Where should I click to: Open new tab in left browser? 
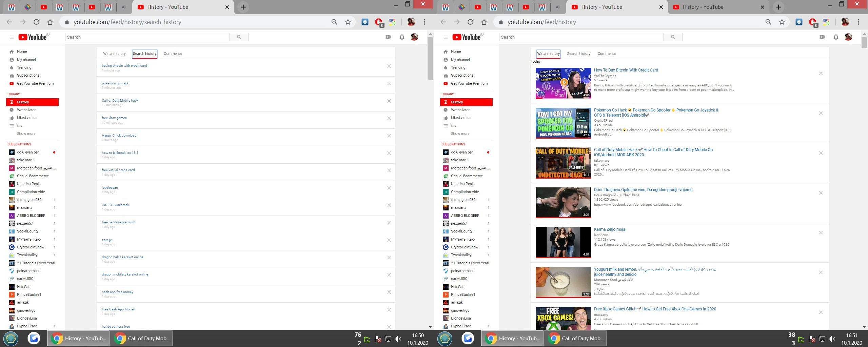[x=243, y=7]
